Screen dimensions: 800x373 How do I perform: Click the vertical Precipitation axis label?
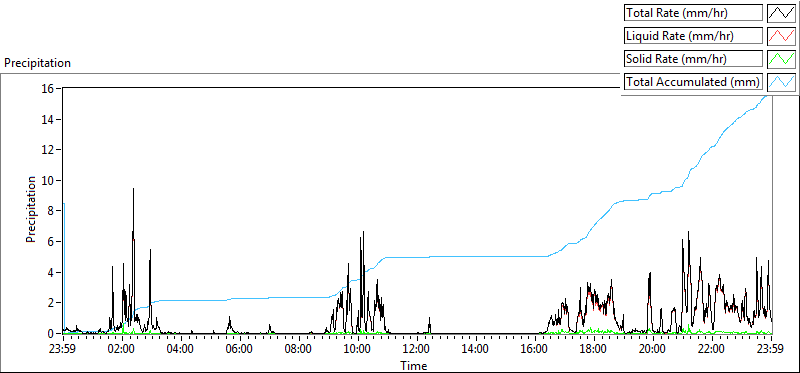coord(31,209)
